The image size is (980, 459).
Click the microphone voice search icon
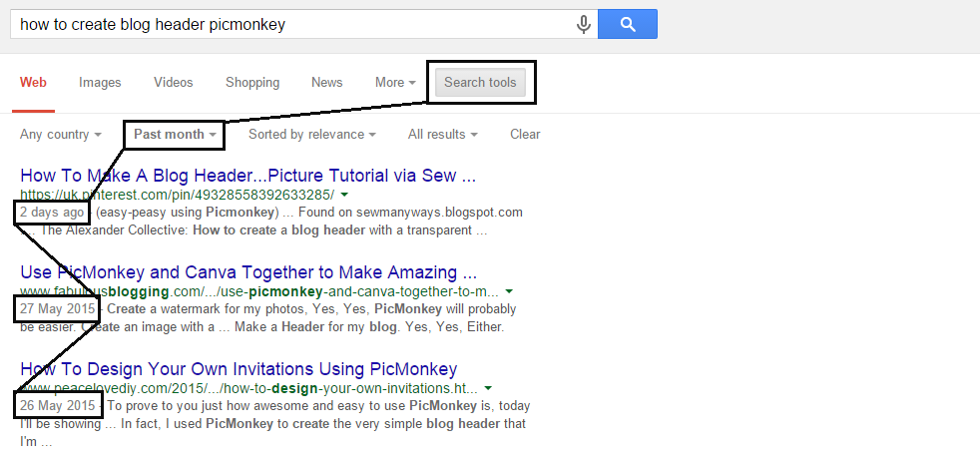583,24
